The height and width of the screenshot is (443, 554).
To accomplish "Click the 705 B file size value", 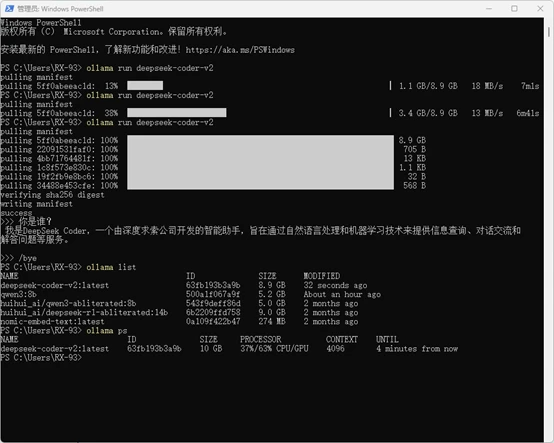I will (x=414, y=149).
